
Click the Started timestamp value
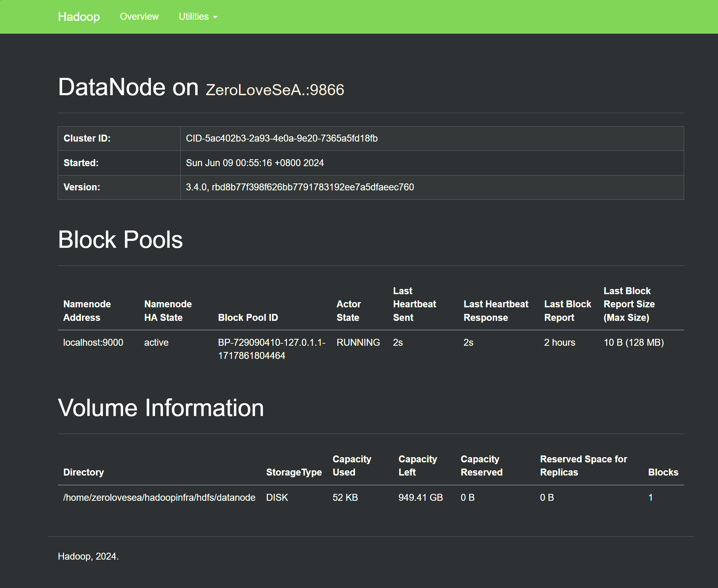point(255,163)
